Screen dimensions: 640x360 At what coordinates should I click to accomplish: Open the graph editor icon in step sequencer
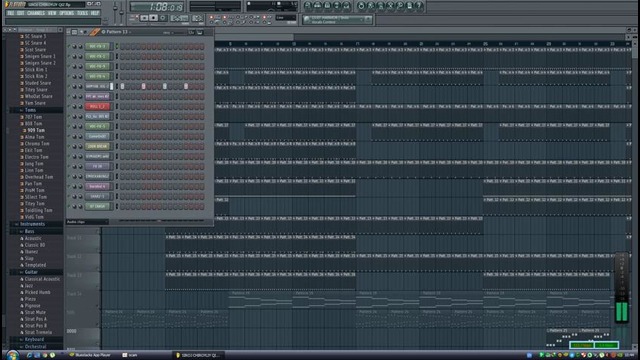coord(191,32)
